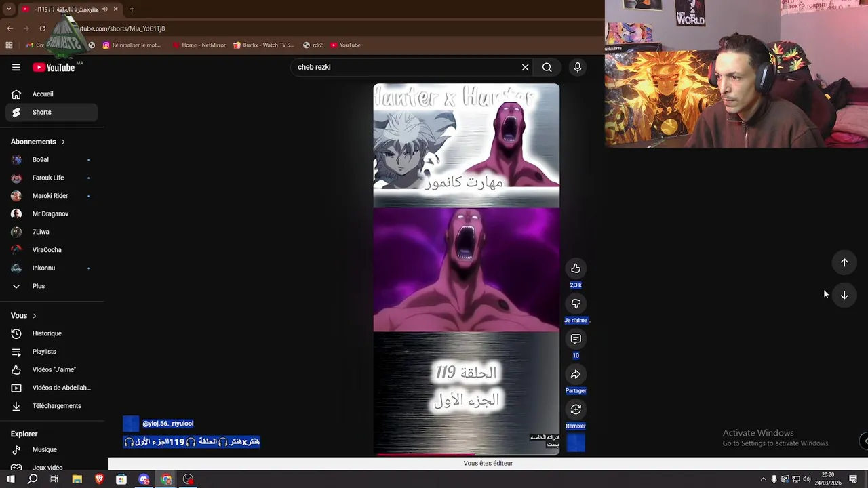Open the Réinitialiser le mot bookmark
868x488 pixels.
[x=132, y=45]
